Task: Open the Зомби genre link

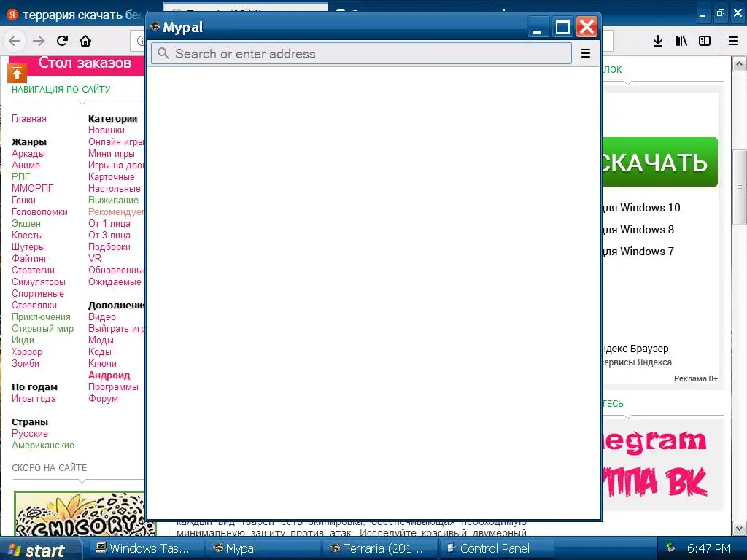Action: 26,363
